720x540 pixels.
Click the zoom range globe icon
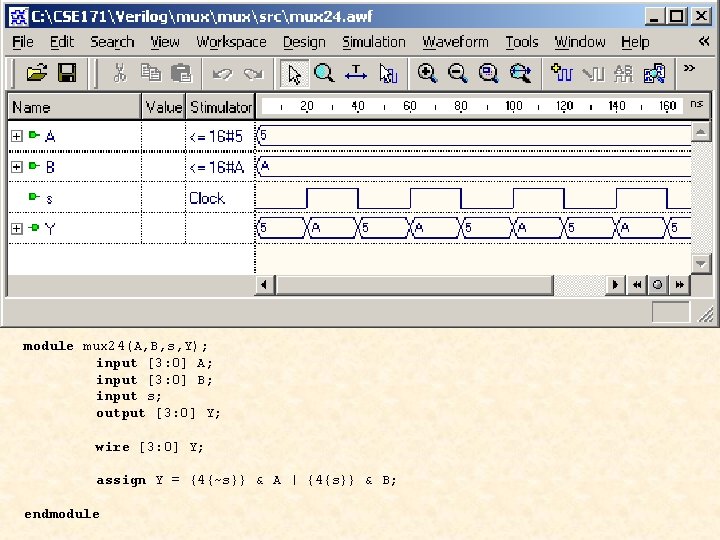520,73
